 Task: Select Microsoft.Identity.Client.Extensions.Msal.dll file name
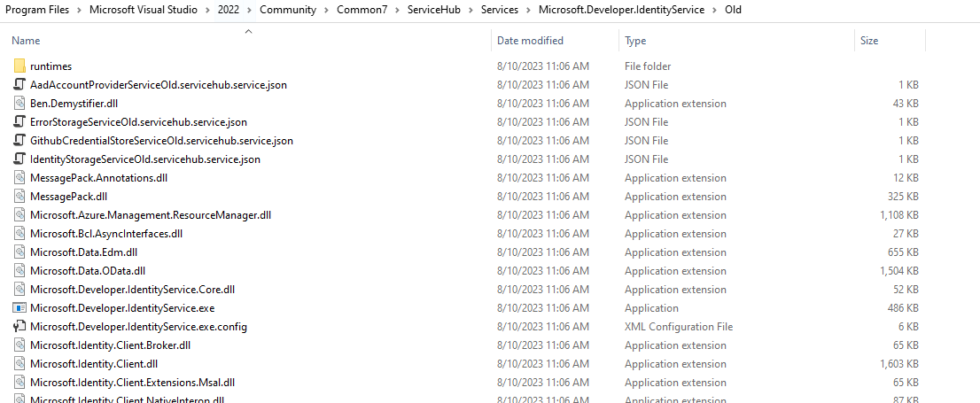pos(133,383)
